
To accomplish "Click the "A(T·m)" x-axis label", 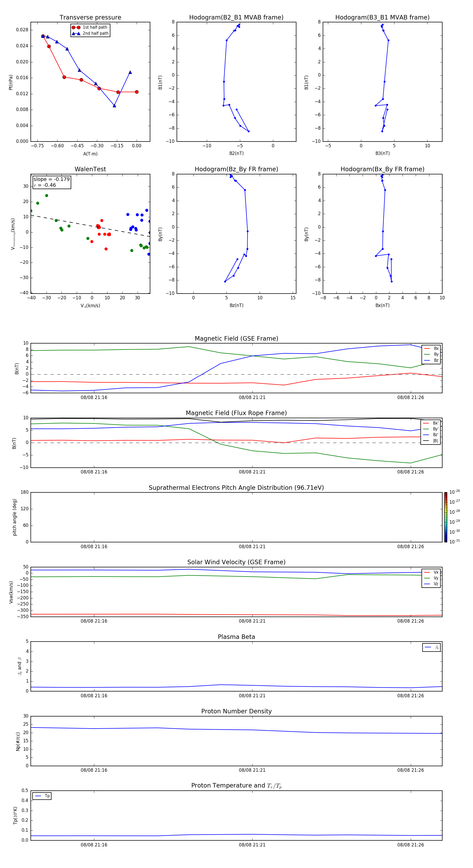I will [90, 154].
